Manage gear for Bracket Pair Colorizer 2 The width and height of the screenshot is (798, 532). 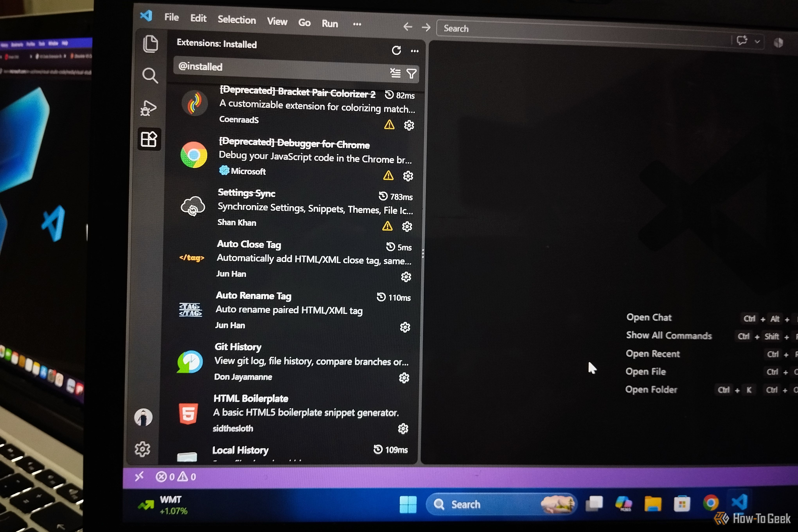coord(409,126)
